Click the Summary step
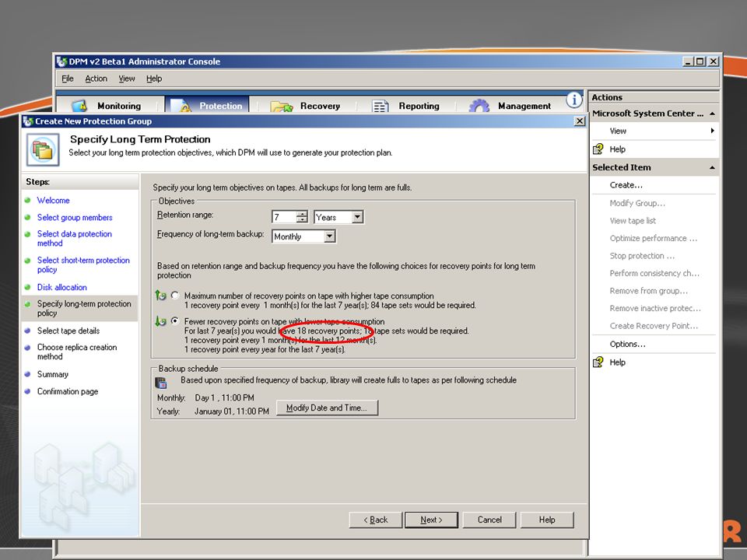The width and height of the screenshot is (747, 560). [x=52, y=374]
